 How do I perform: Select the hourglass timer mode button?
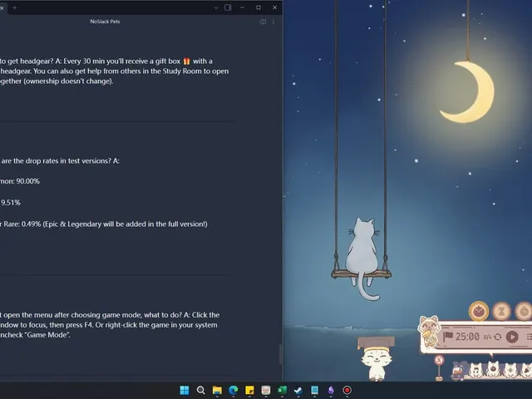[x=501, y=311]
